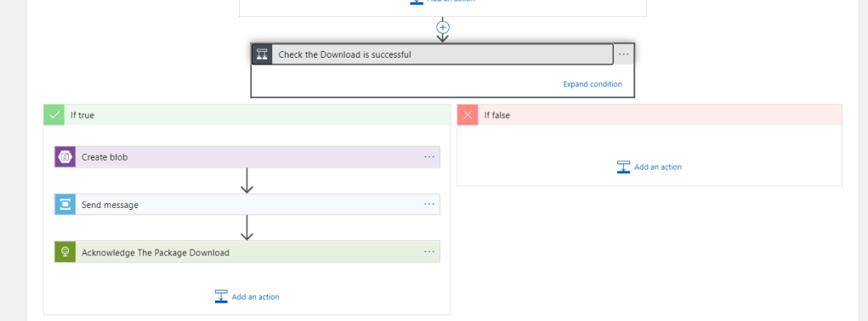Expand the Send message action card

tap(247, 205)
